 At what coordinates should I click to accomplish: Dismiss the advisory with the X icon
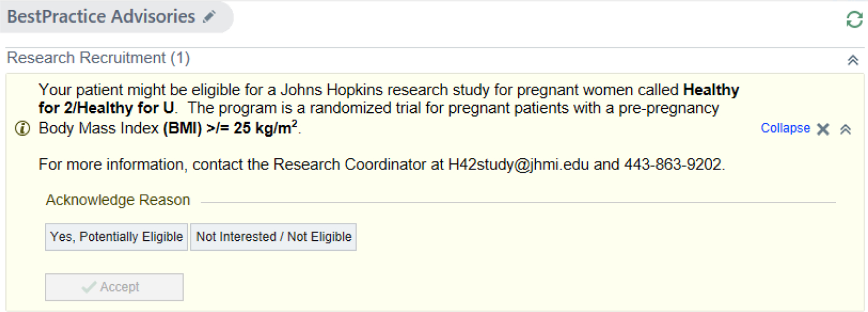tap(823, 129)
